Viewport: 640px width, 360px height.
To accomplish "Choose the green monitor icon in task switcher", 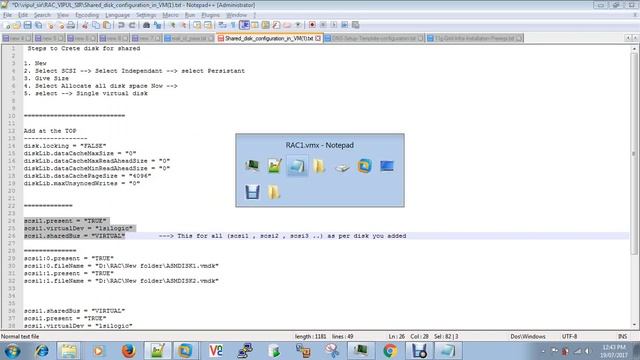I will [252, 166].
